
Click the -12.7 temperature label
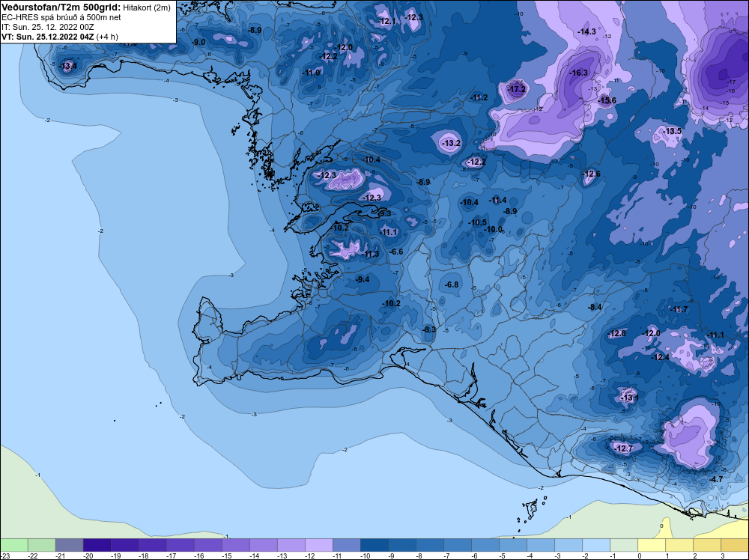click(624, 448)
